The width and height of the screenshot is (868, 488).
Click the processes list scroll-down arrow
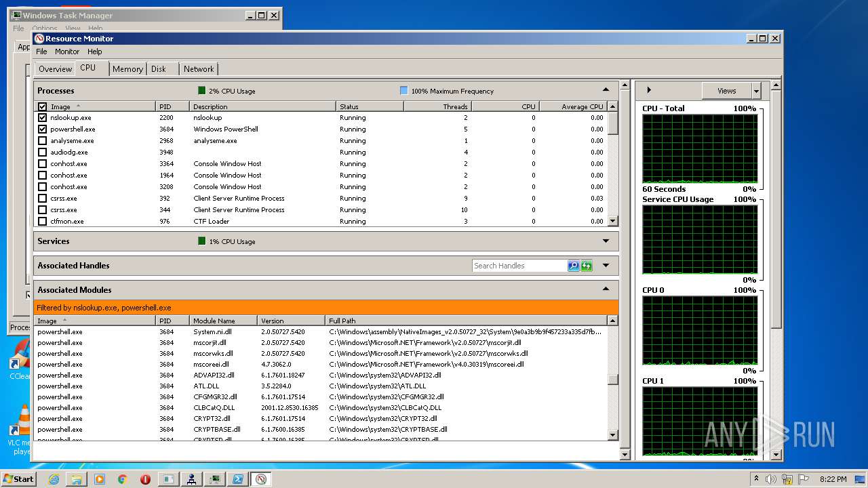pyautogui.click(x=613, y=221)
